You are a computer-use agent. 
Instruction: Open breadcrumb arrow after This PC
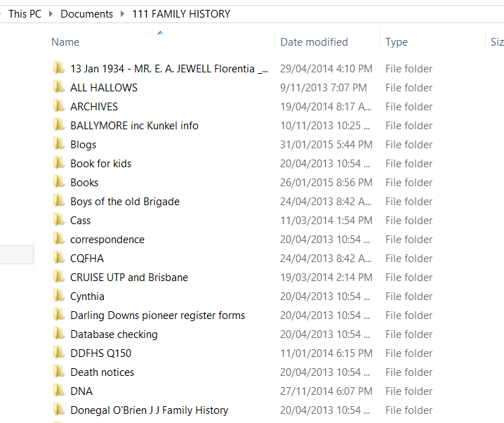(x=51, y=14)
